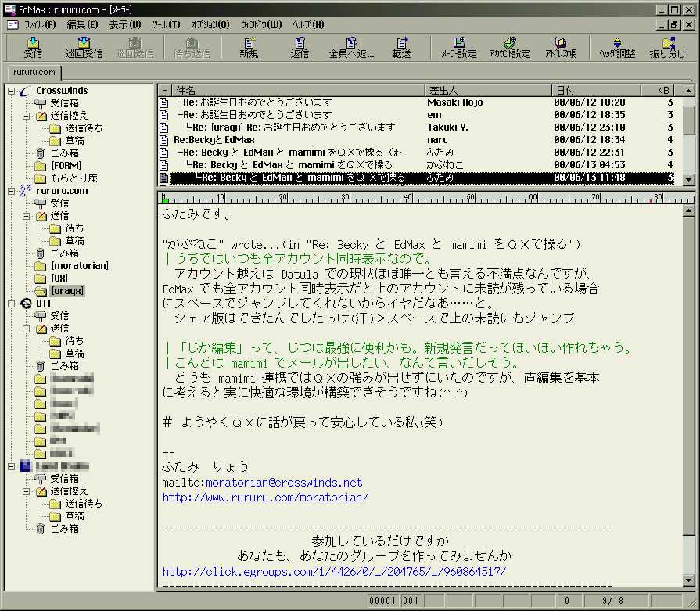Image resolution: width=700 pixels, height=611 pixels.
Task: Select Re:BeckyとEdMax message from narc
Action: coord(416,140)
